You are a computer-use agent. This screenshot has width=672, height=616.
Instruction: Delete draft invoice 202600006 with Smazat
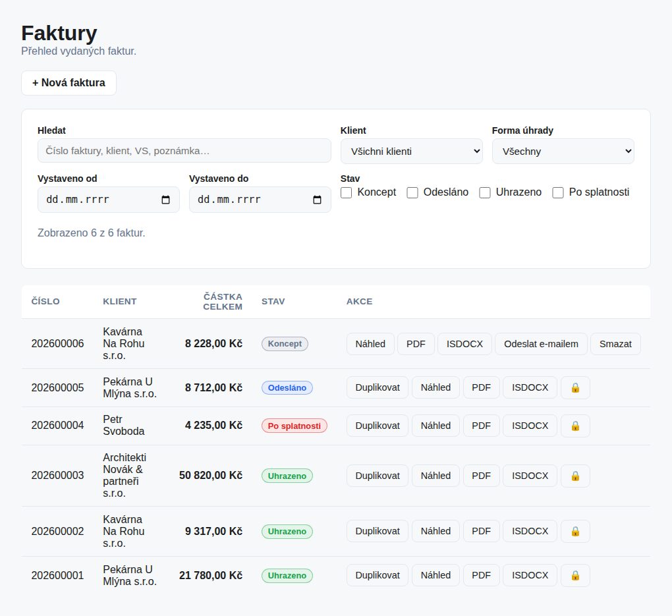coord(615,344)
